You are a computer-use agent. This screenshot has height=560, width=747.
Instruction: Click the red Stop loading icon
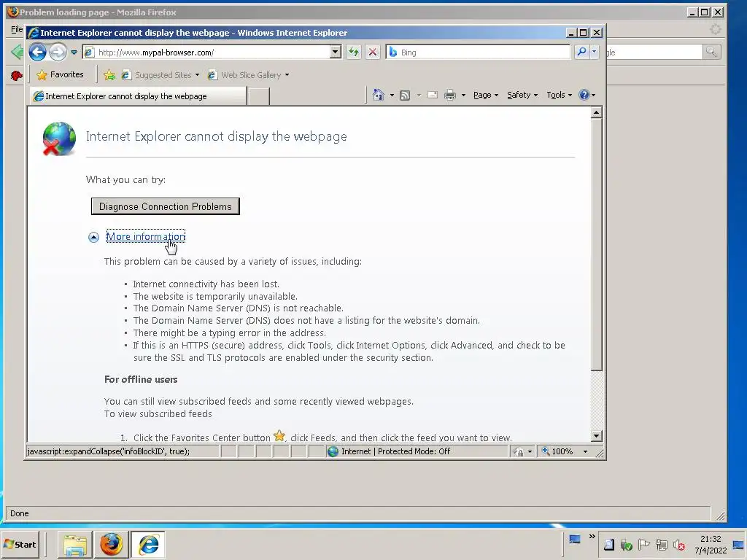[x=373, y=52]
